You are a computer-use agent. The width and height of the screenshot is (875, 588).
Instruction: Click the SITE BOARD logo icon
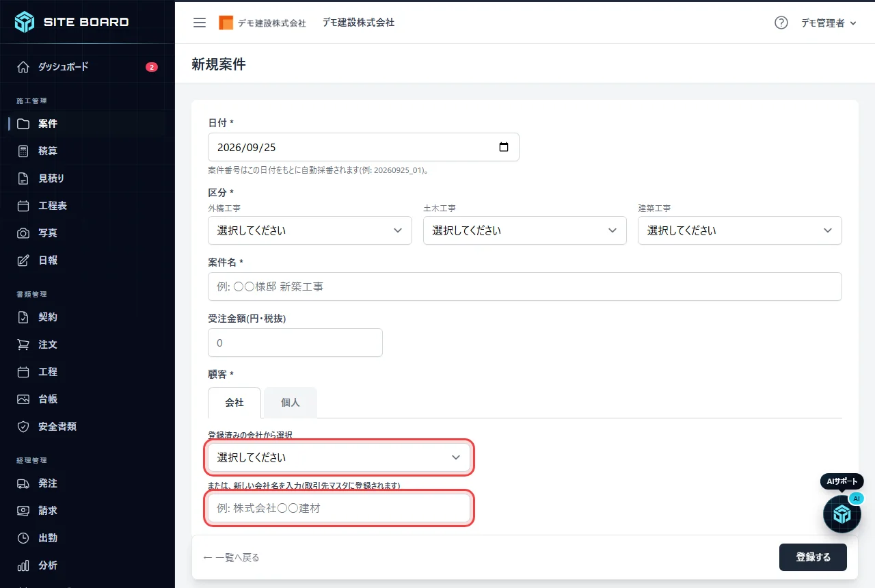click(25, 22)
